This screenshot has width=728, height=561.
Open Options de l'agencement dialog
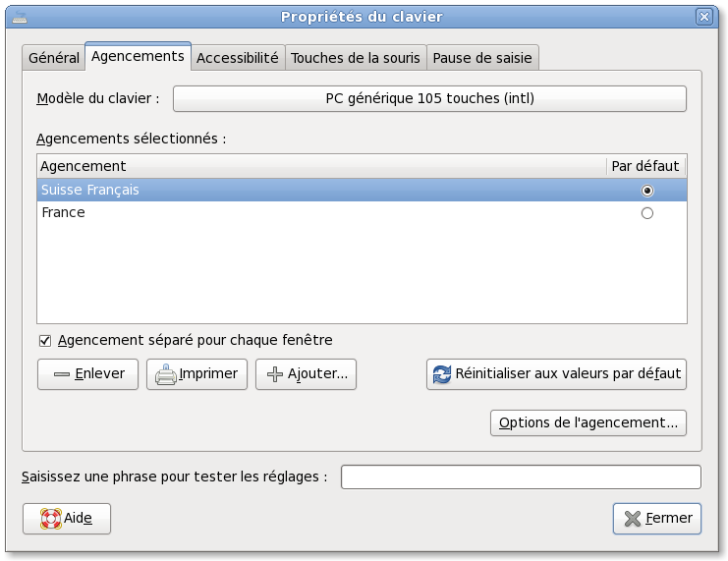tap(588, 423)
